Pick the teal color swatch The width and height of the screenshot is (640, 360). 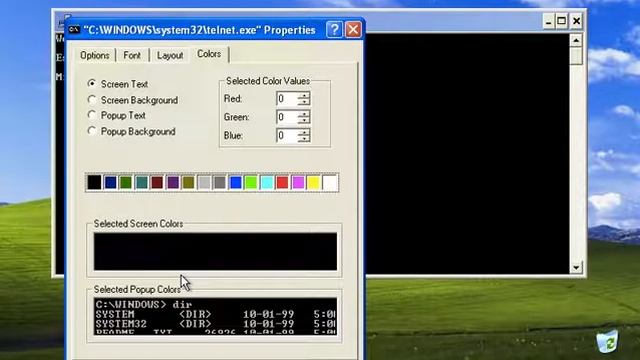point(142,182)
